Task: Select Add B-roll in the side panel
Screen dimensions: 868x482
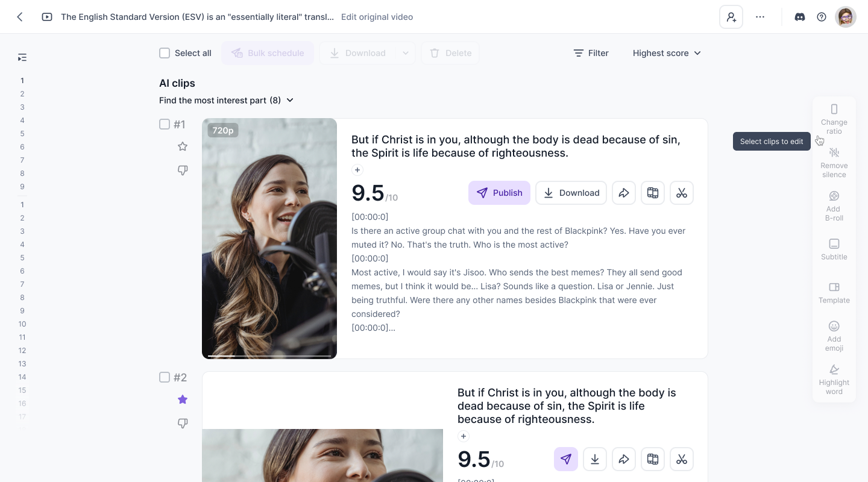Action: pyautogui.click(x=834, y=206)
